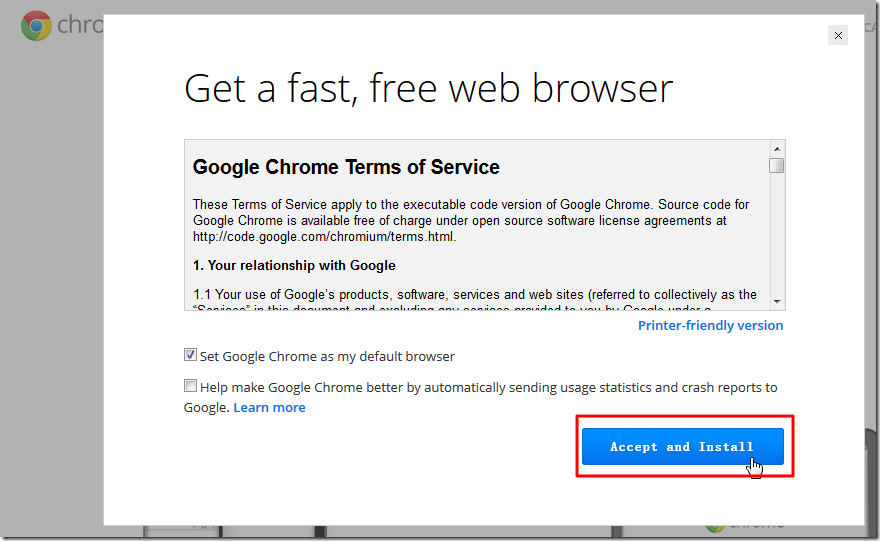Click the gray 'chrome' wordmark beside the logo
The width and height of the screenshot is (880, 541).
tap(82, 25)
